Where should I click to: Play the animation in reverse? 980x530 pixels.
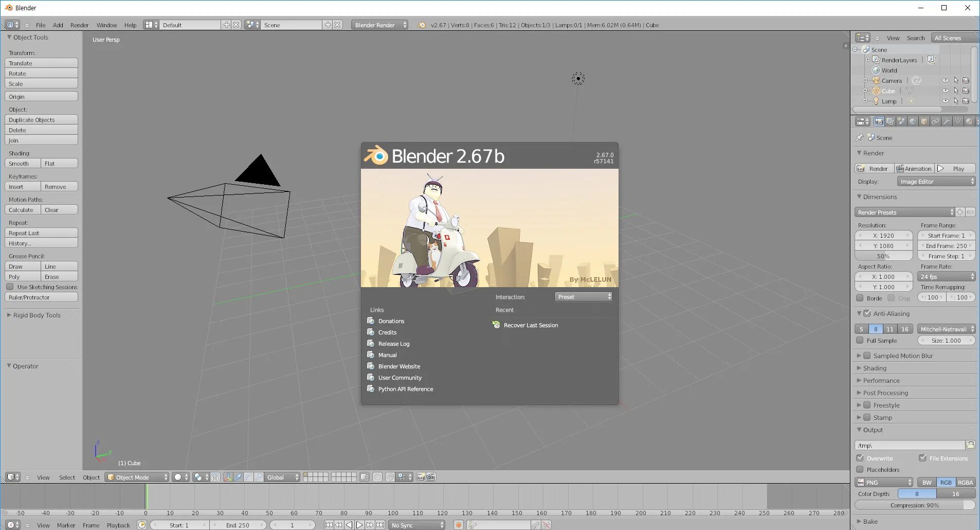[349, 525]
